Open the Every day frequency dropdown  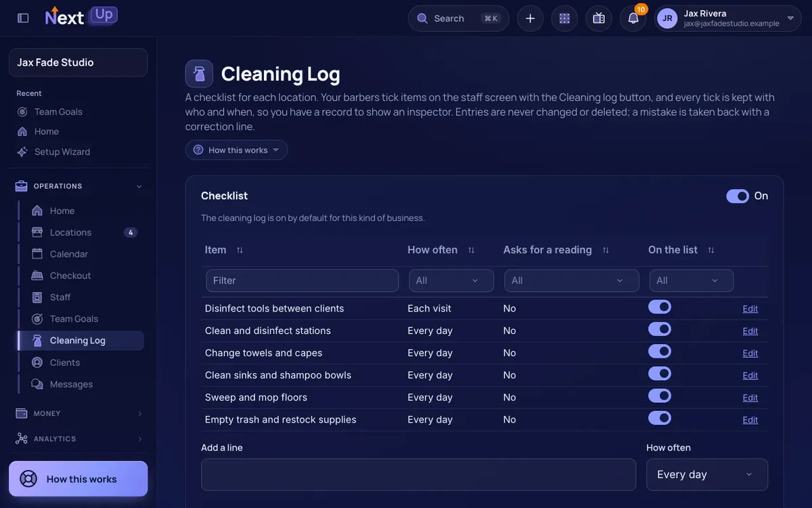click(x=707, y=474)
